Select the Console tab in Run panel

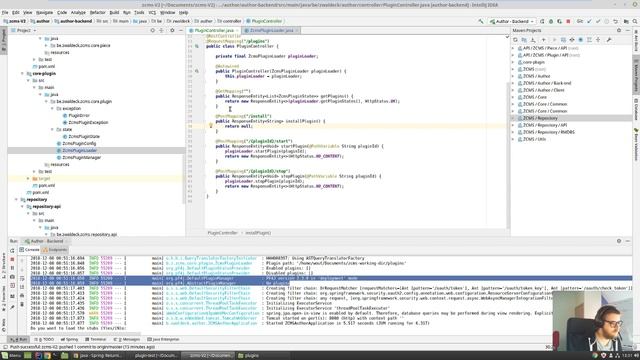(29, 250)
